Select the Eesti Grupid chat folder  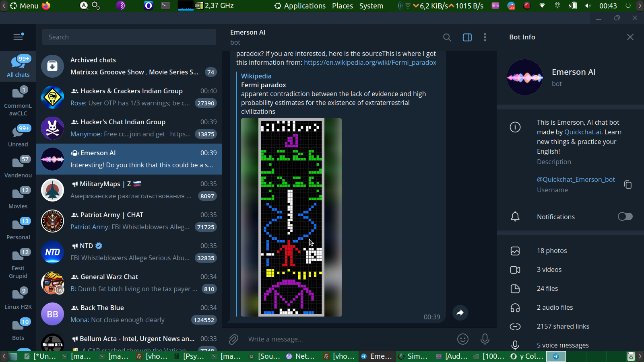click(18, 263)
